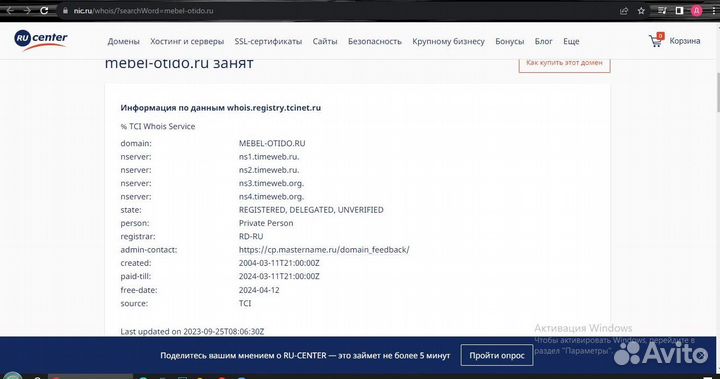
Task: Click the free-date value 2024-04-12
Action: click(259, 290)
